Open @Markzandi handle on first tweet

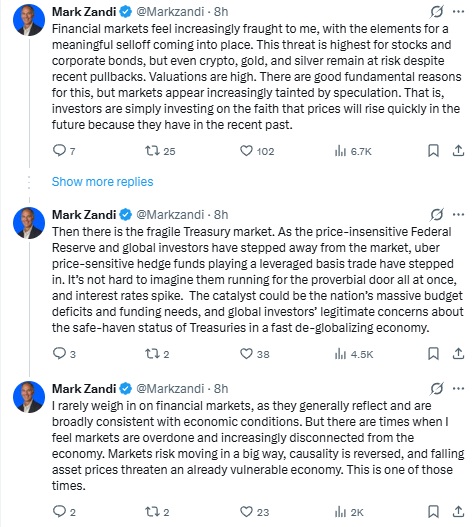[x=170, y=12]
